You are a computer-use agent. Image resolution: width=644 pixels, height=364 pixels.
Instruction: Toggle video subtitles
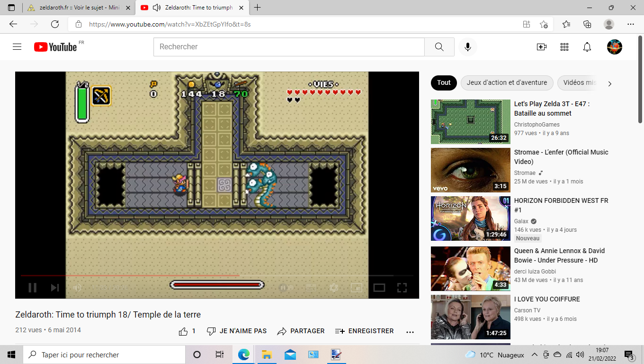[311, 287]
